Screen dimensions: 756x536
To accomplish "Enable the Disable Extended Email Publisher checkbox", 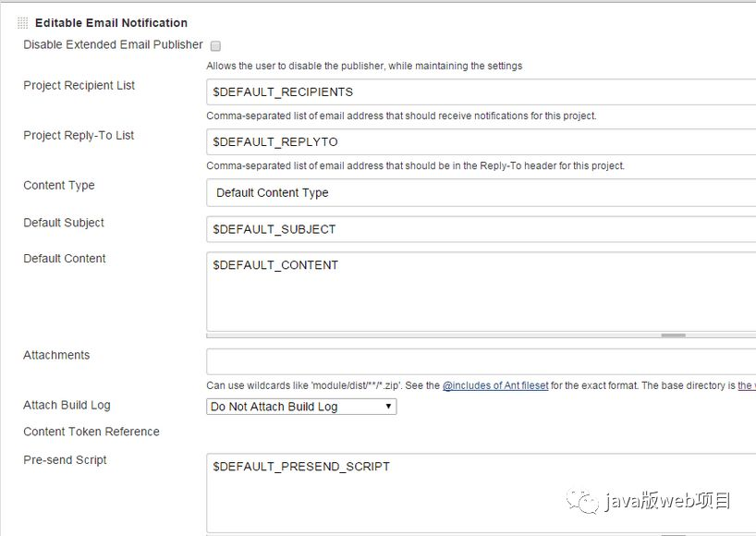I will [x=215, y=45].
